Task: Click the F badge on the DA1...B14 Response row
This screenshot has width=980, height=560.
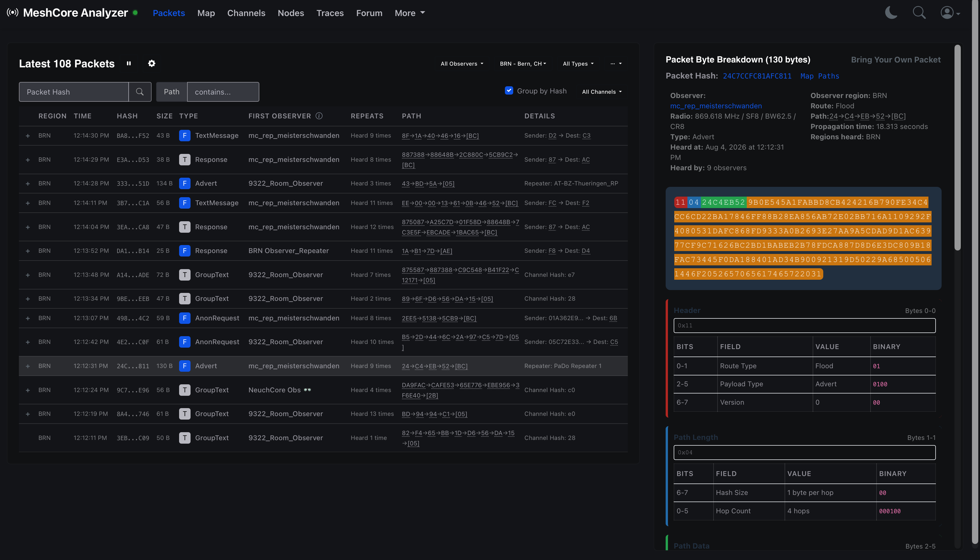Action: 185,251
